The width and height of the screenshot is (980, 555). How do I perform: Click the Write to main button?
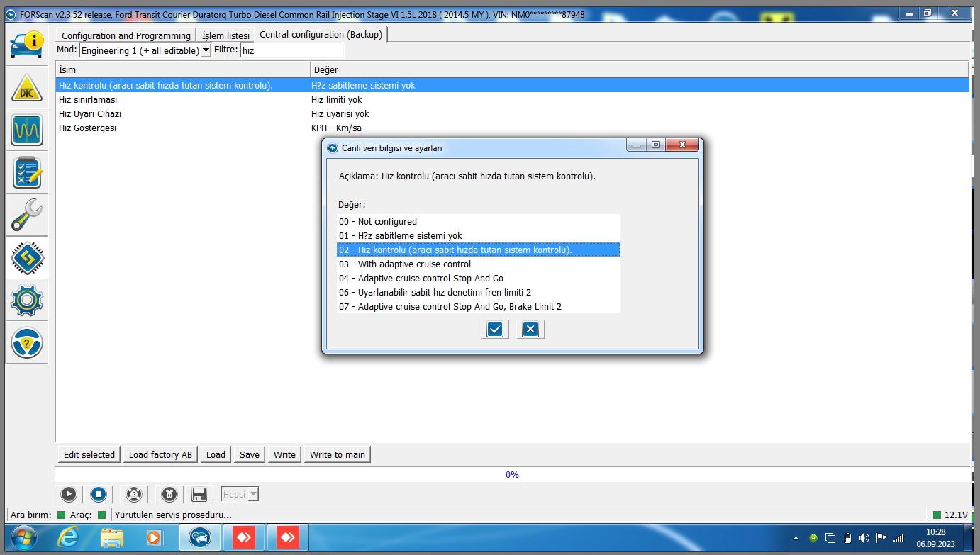[337, 454]
